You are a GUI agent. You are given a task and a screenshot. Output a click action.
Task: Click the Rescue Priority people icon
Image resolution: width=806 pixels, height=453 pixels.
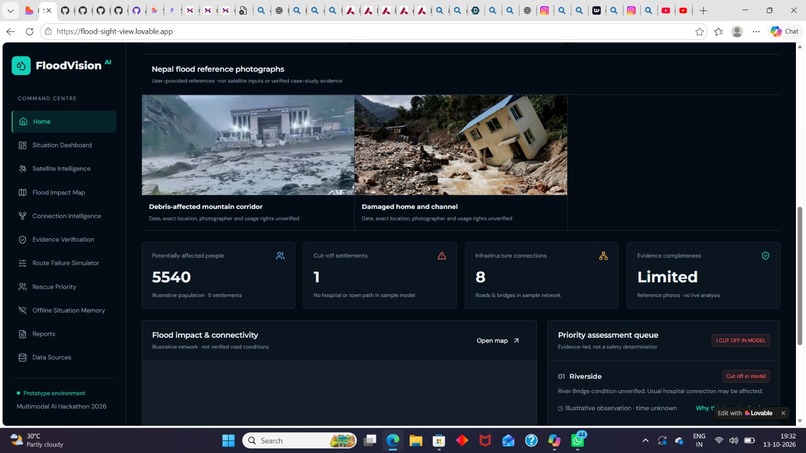(x=22, y=287)
